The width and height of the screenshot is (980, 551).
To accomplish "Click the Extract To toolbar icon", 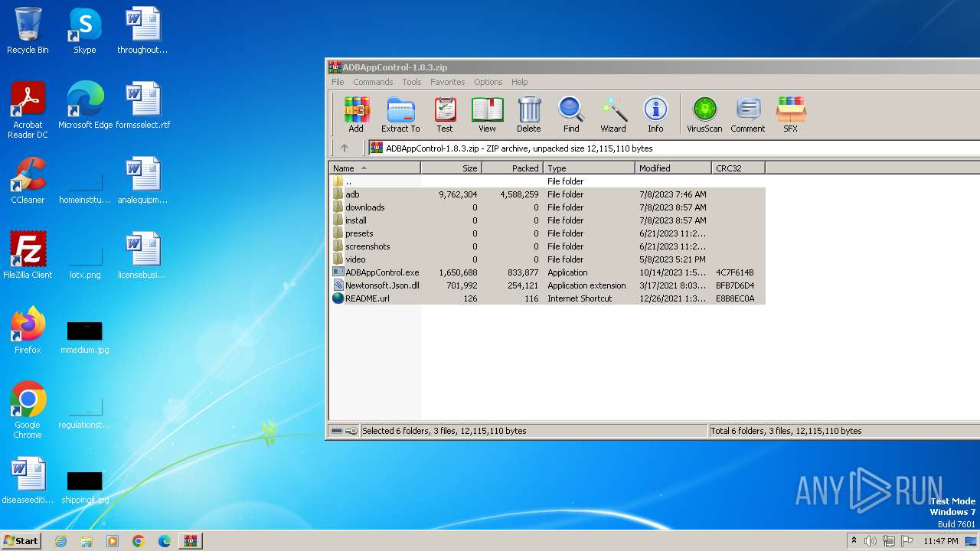I will [400, 115].
